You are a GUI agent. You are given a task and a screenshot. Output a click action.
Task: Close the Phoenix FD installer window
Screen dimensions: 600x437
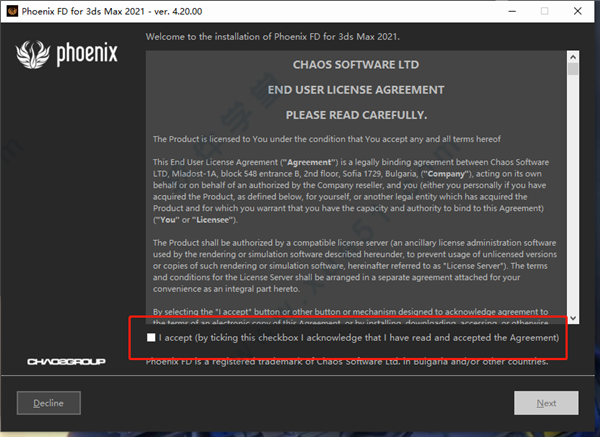[x=578, y=11]
